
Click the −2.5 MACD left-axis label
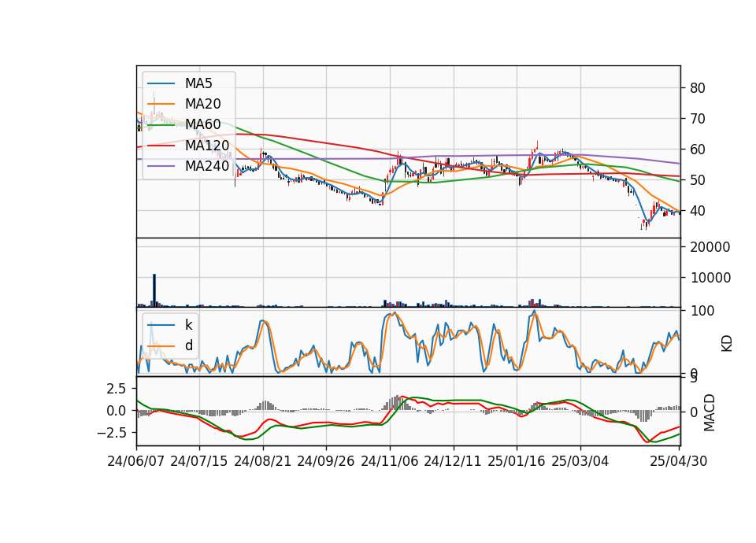point(111,433)
